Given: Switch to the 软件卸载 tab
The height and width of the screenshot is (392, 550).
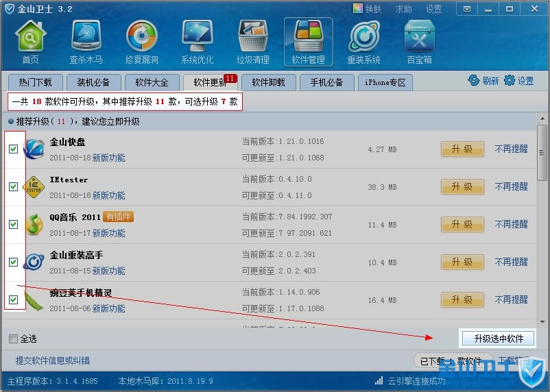Looking at the screenshot, I should pos(268,82).
